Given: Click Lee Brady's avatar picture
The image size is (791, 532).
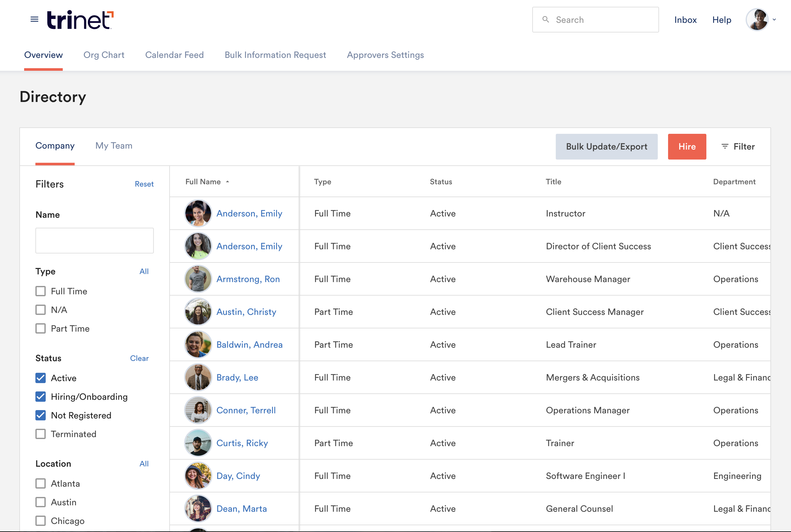Looking at the screenshot, I should 198,377.
